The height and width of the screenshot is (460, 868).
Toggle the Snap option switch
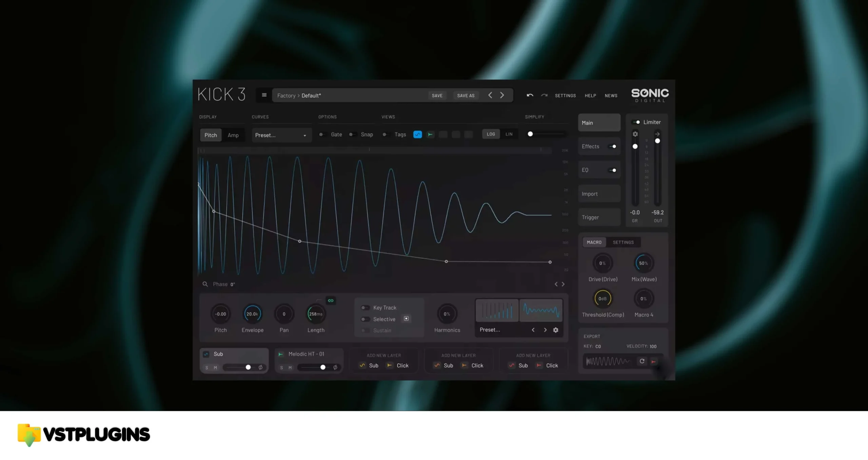pos(352,135)
